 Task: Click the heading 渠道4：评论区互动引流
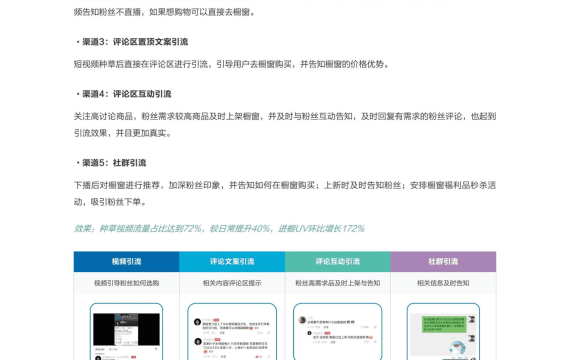click(124, 94)
